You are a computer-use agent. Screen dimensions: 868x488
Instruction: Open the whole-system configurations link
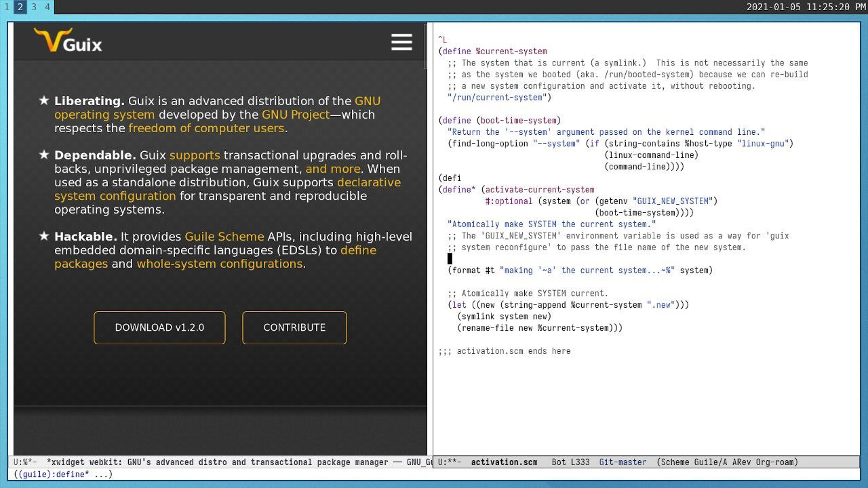pyautogui.click(x=220, y=264)
